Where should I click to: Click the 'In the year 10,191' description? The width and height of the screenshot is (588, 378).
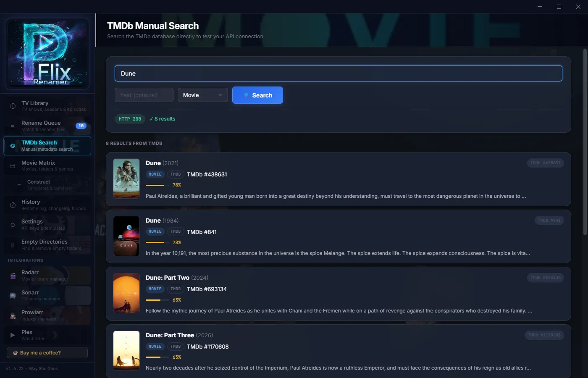(x=338, y=253)
